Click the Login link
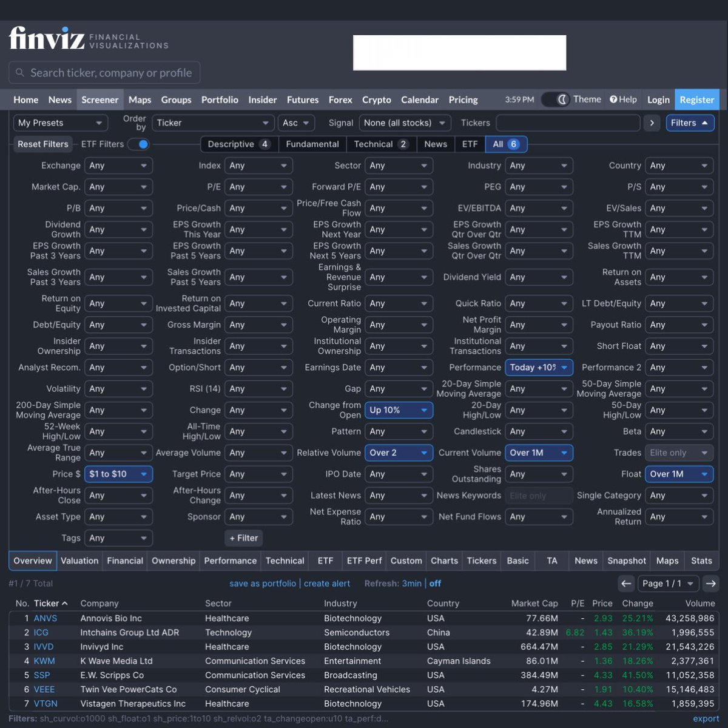 coord(658,99)
